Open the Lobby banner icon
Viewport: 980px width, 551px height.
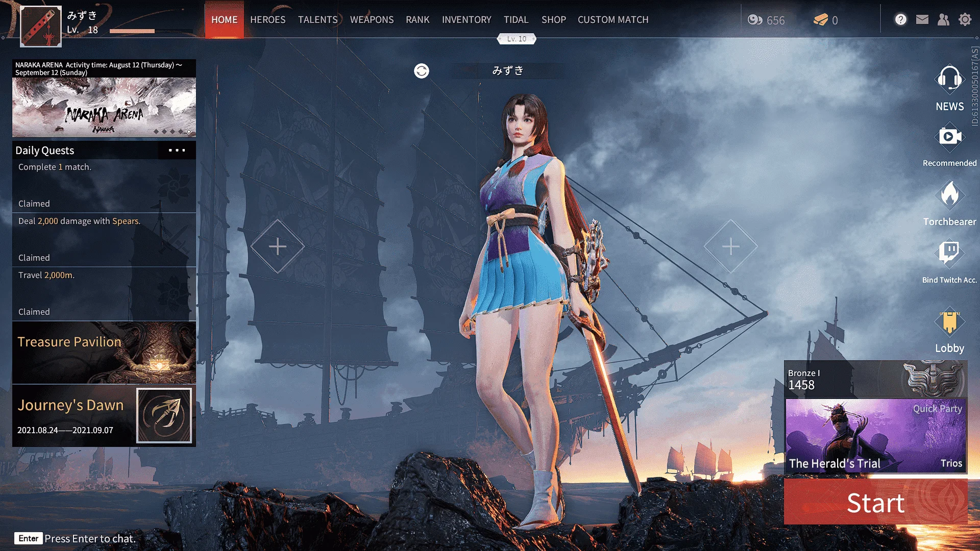(x=949, y=322)
